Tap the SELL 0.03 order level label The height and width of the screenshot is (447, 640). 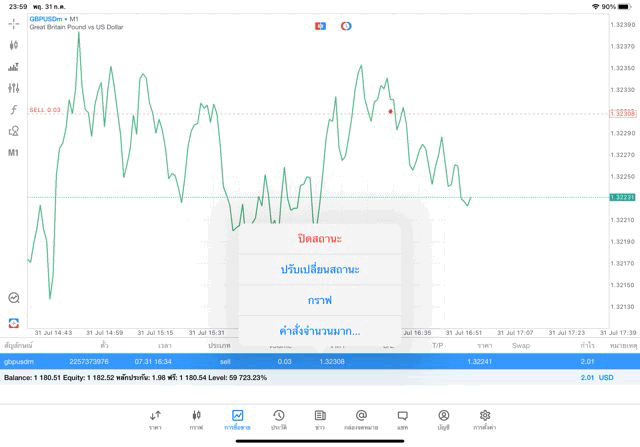tap(45, 110)
